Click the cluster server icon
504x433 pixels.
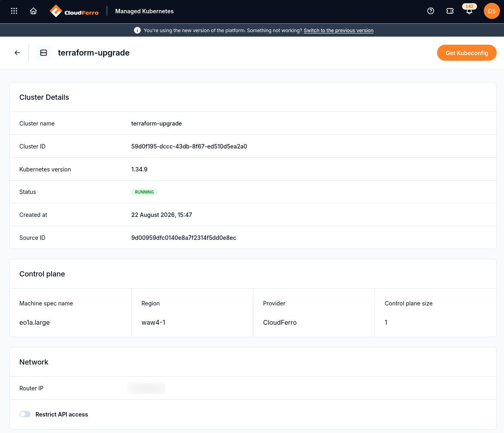pos(44,53)
